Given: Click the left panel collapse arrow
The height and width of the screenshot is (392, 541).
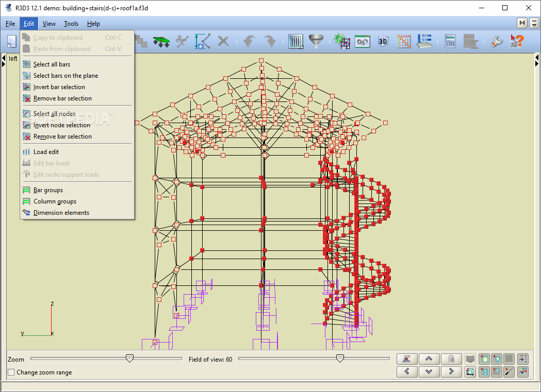Looking at the screenshot, I should (4, 58).
